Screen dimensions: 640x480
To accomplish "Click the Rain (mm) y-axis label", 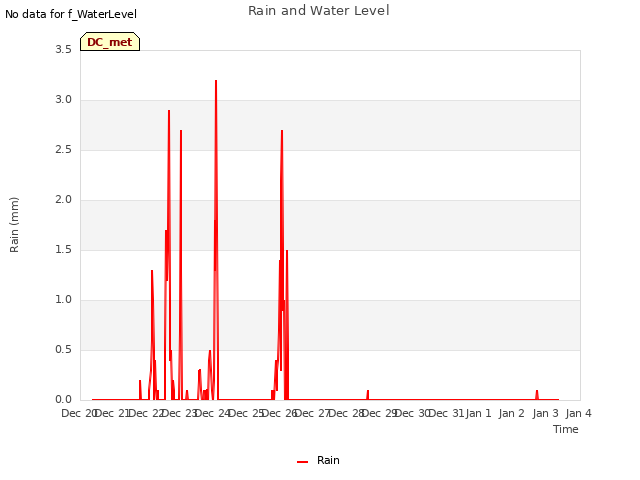I will 14,225.
